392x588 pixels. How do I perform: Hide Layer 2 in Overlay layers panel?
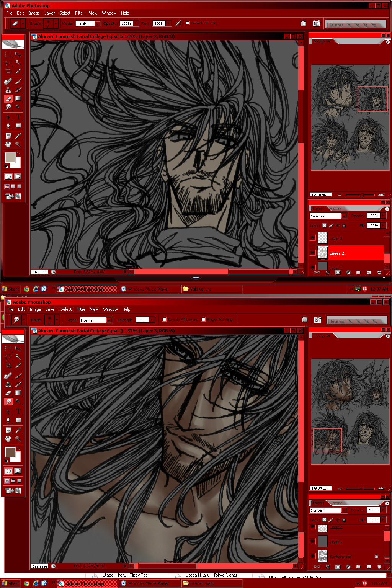(313, 253)
